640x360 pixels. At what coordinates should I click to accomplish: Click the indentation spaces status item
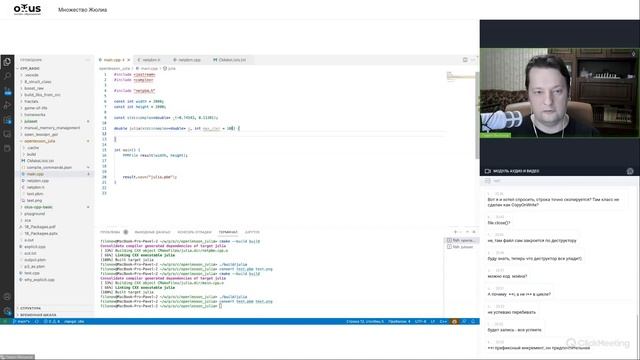pos(399,322)
